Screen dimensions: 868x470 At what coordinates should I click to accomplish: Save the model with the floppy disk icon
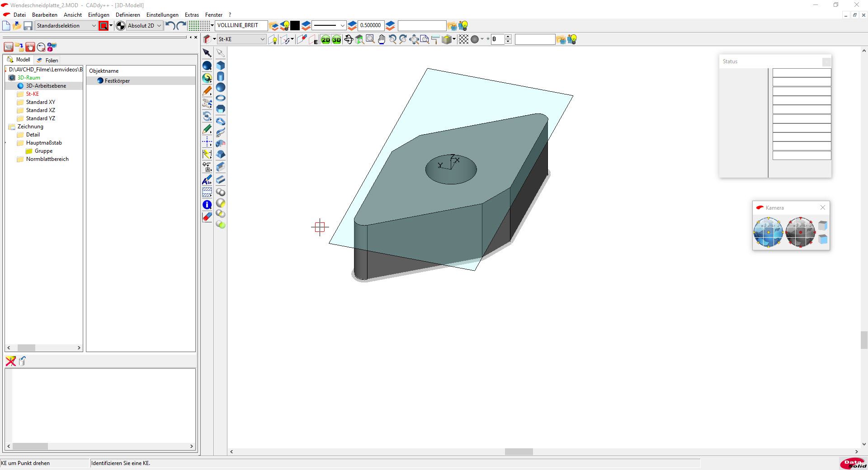click(28, 26)
